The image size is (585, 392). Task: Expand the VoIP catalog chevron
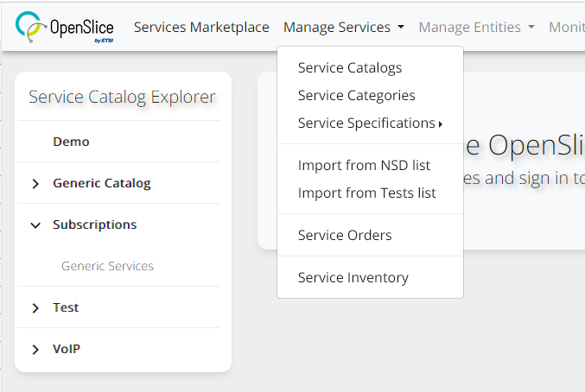pyautogui.click(x=35, y=350)
